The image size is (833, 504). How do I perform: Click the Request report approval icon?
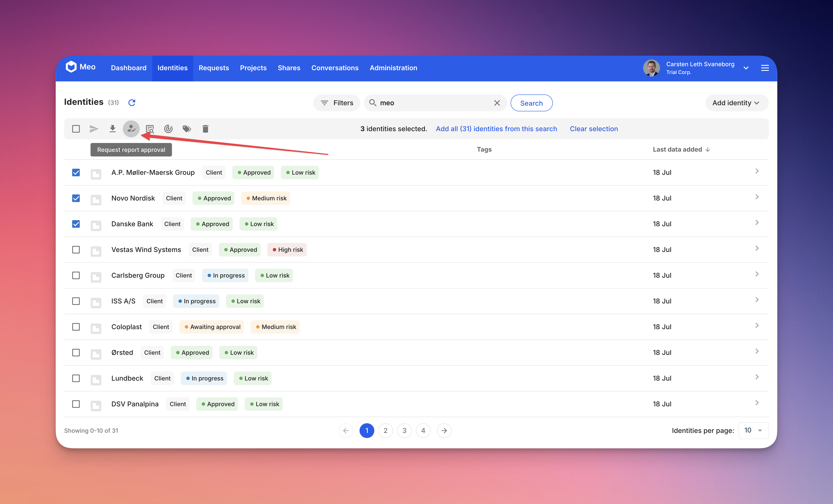click(x=131, y=129)
